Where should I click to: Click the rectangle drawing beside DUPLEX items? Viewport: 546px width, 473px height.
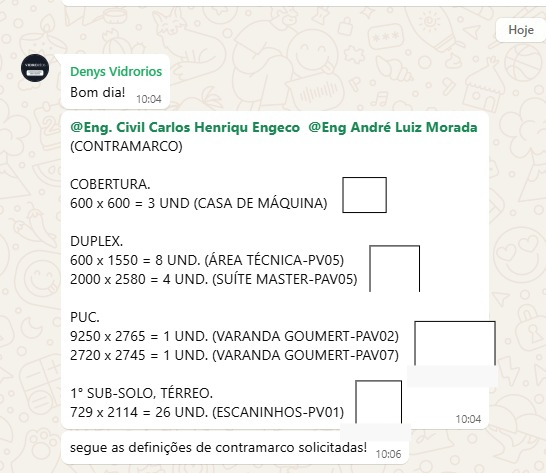point(395,268)
